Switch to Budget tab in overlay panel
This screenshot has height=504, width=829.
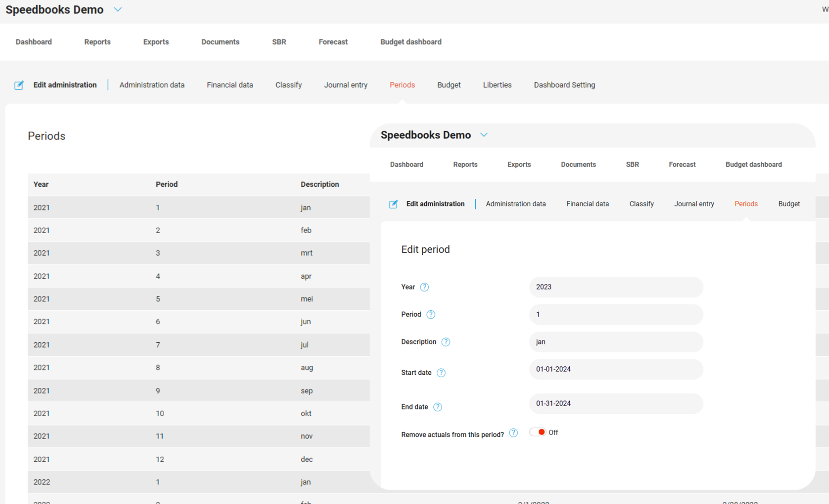point(789,204)
